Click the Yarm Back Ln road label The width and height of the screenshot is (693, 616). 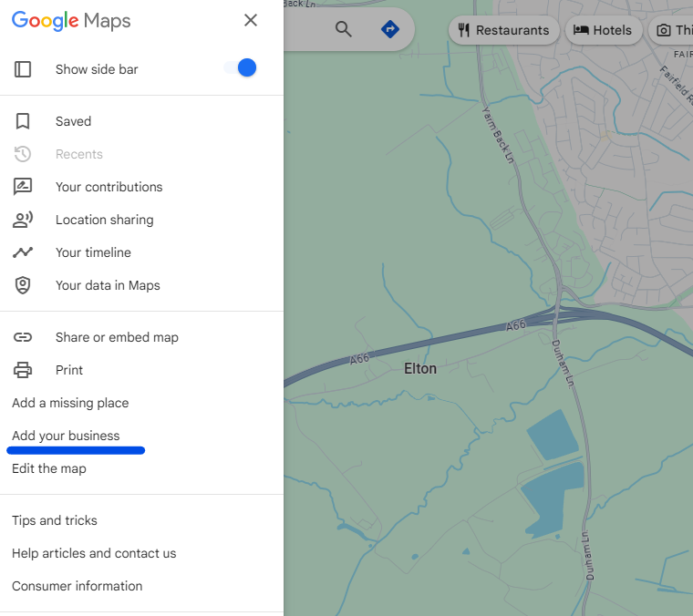(498, 135)
